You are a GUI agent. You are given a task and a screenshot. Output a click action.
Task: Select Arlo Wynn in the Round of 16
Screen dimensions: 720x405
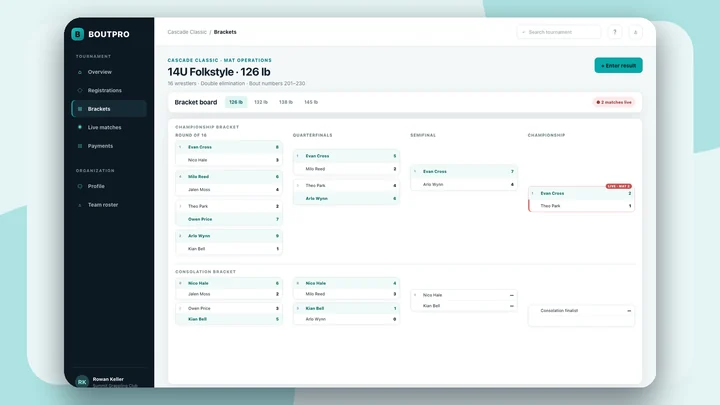point(229,236)
